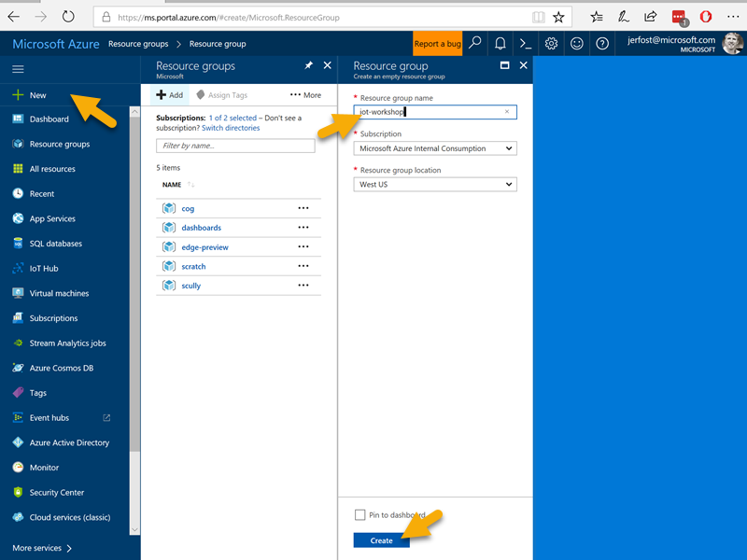Click the sidebar scrollbar up arrow
Image resolution: width=747 pixels, height=560 pixels.
tap(134, 112)
